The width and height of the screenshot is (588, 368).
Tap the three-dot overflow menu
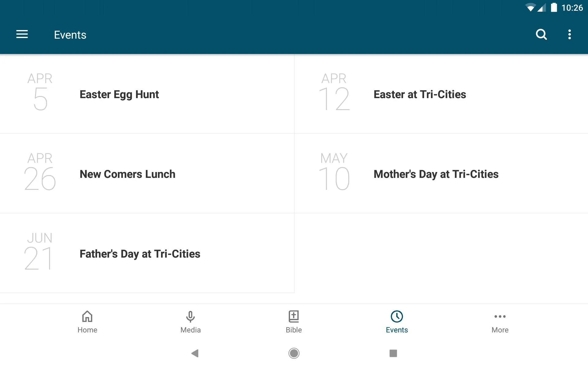[570, 35]
